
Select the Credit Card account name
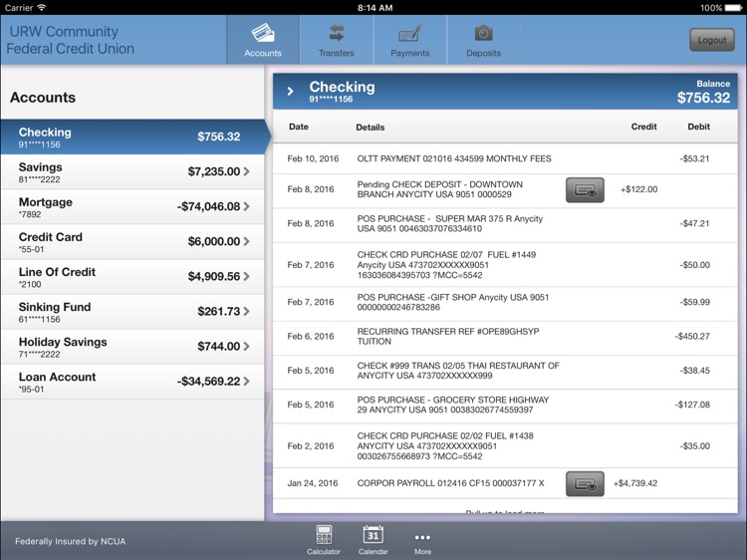(51, 237)
